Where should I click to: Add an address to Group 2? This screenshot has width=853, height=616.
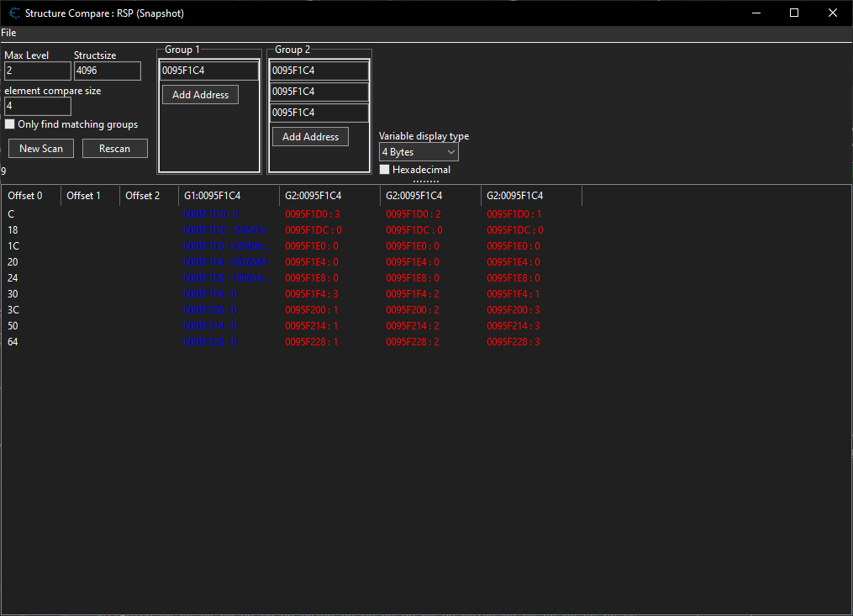click(310, 135)
